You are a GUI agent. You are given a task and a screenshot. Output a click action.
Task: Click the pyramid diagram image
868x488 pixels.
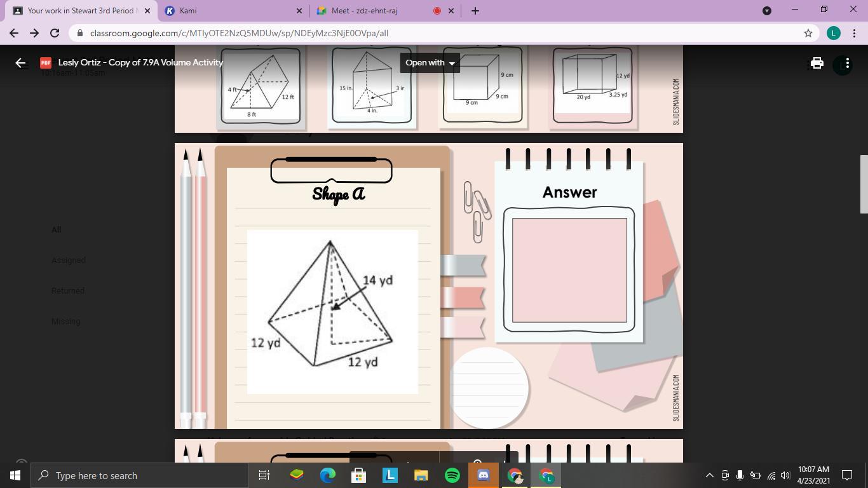click(332, 312)
